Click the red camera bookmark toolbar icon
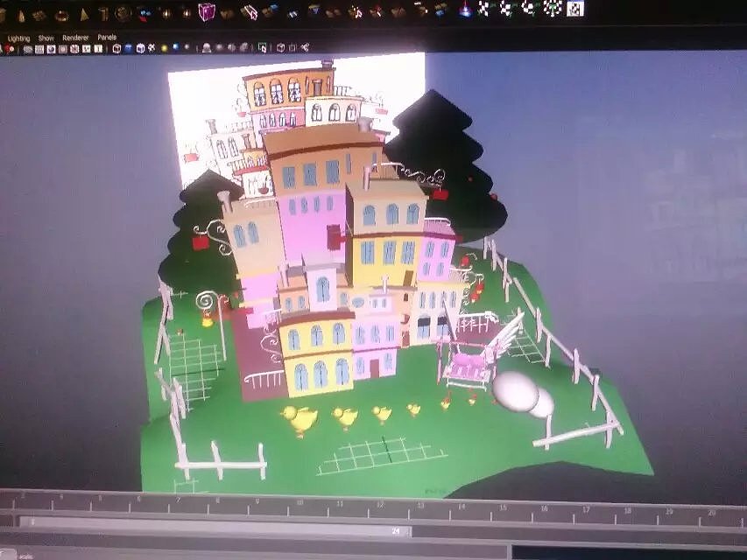Viewport: 747px width, 560px height. (9, 49)
